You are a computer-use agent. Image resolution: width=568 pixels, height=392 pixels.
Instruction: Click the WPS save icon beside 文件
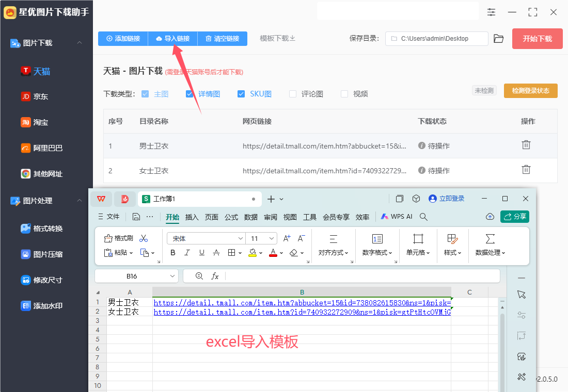136,217
